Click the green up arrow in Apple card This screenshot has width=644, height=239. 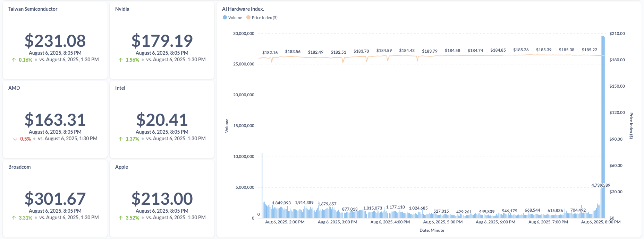121,218
